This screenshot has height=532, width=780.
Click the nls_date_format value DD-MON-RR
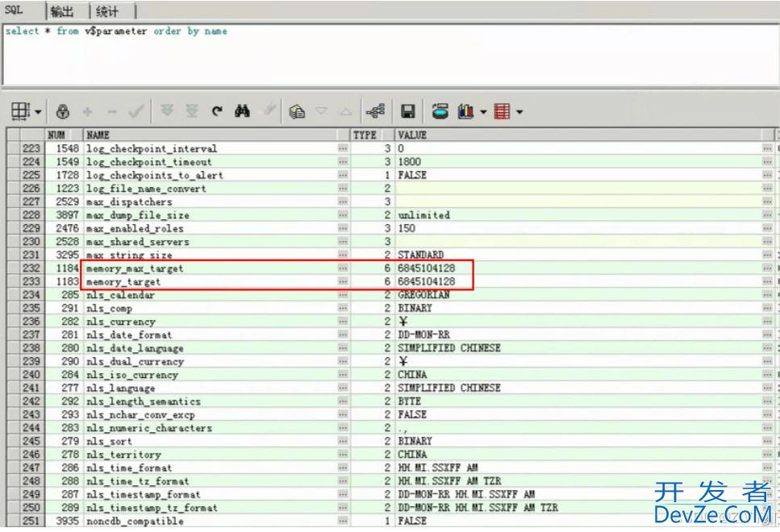(x=423, y=335)
